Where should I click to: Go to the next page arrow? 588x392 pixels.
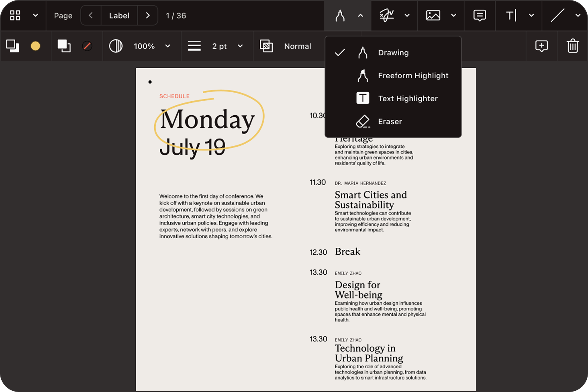[148, 16]
